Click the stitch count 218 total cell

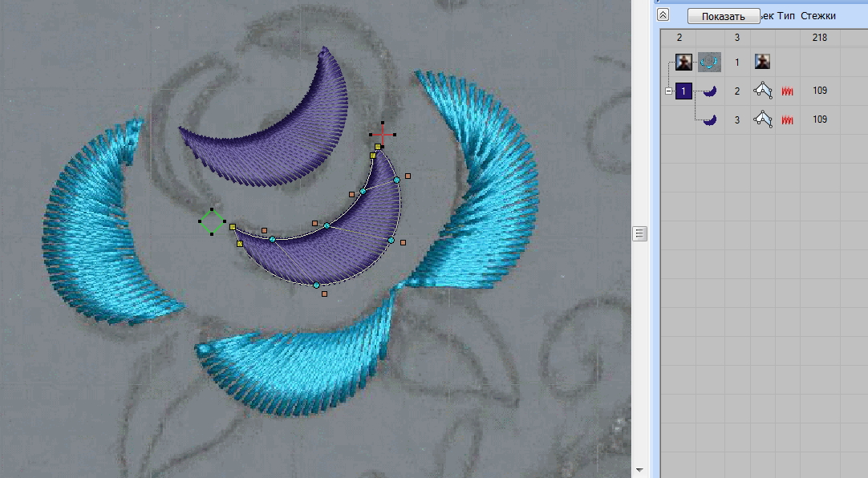(819, 37)
